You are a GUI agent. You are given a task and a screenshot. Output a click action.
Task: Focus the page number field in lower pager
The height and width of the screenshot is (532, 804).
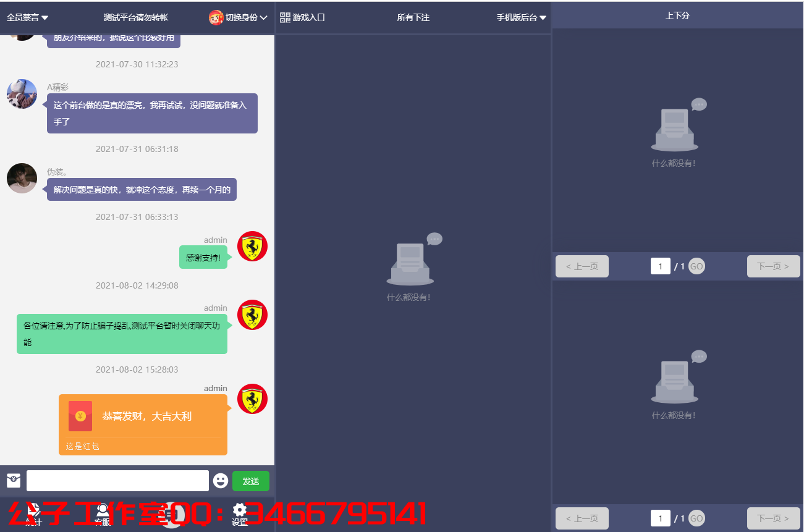point(661,518)
